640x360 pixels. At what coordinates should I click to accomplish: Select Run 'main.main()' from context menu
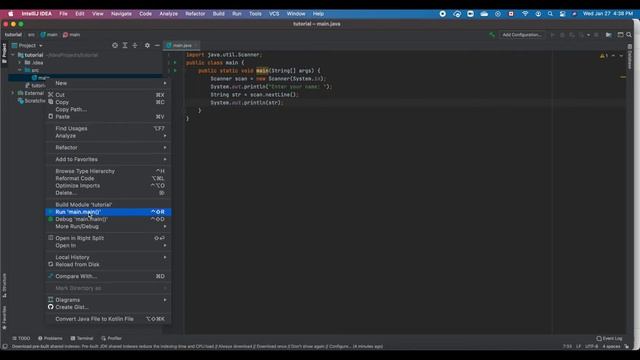click(x=108, y=212)
